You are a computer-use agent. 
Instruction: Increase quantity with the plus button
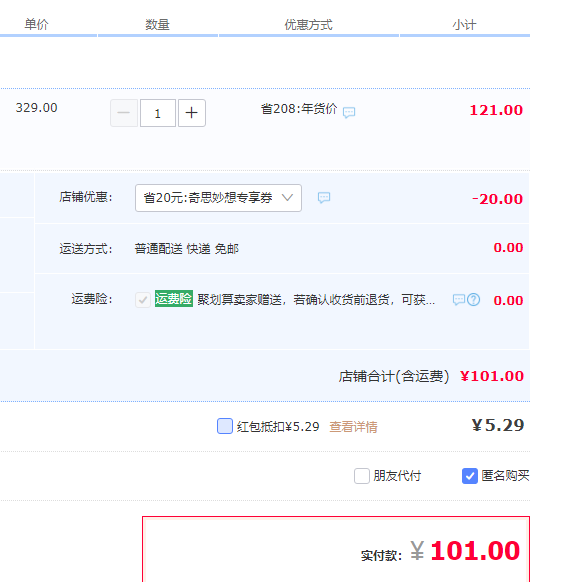(192, 113)
